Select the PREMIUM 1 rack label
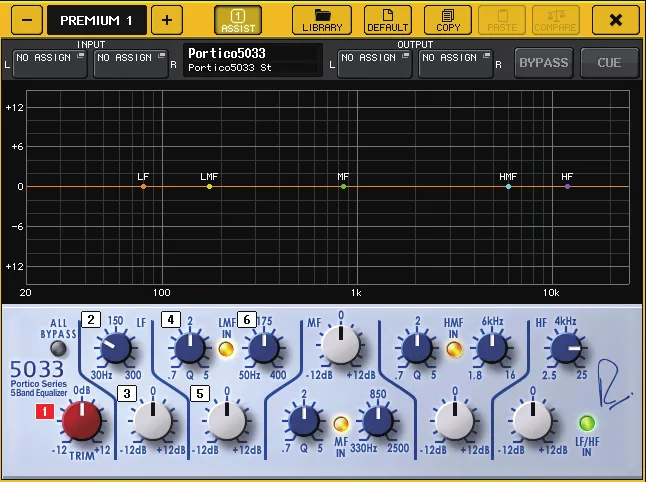This screenshot has width=646, height=482. [x=97, y=20]
